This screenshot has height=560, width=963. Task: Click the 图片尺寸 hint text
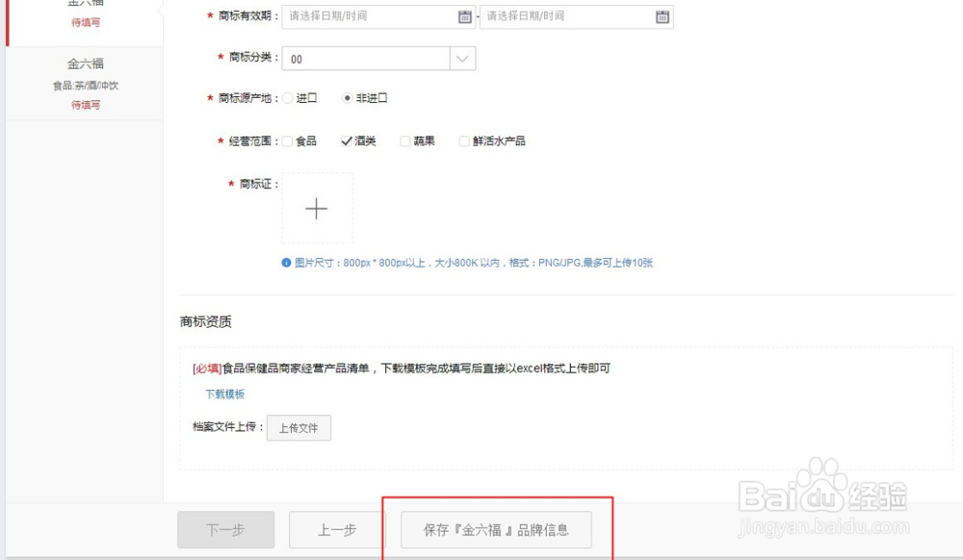(474, 263)
